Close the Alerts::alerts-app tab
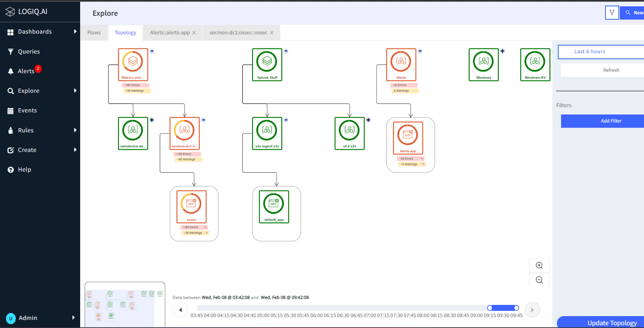The width and height of the screenshot is (644, 328). pos(194,33)
